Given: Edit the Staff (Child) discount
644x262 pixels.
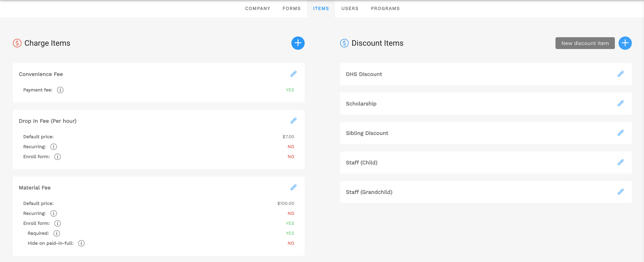Looking at the screenshot, I should pyautogui.click(x=620, y=162).
